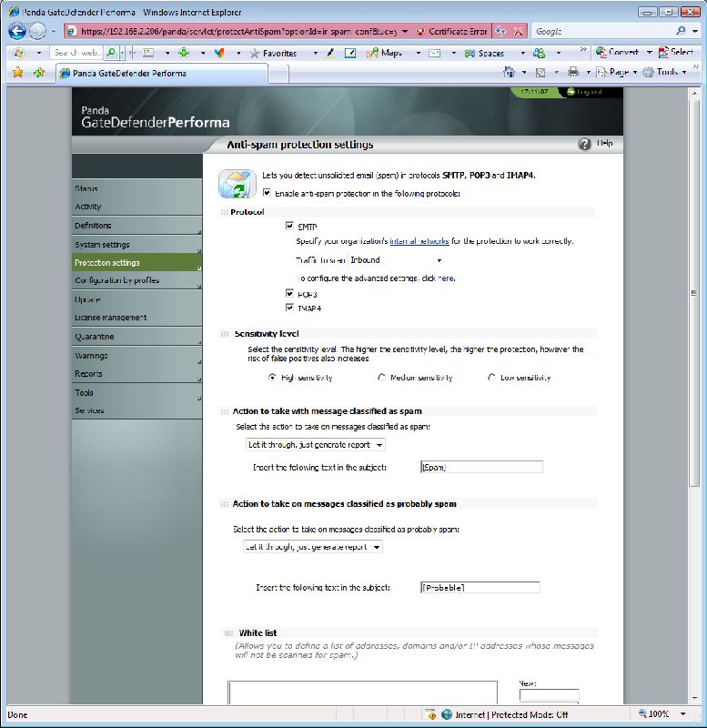Open Configuration by profiles menu item
707x728 pixels.
(x=117, y=280)
